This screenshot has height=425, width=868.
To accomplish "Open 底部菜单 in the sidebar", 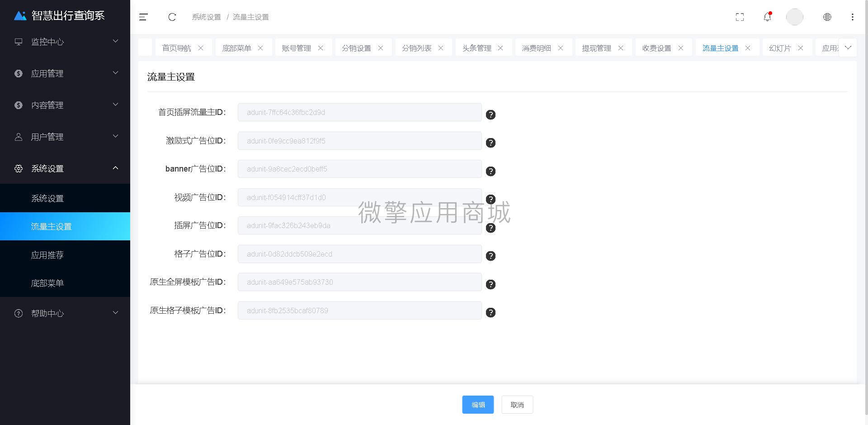I will tap(65, 283).
